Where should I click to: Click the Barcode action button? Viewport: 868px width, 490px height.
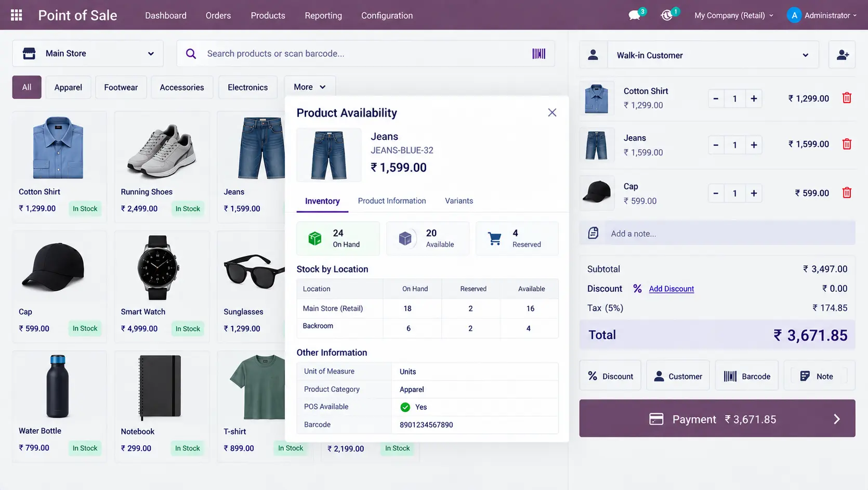[x=746, y=376]
